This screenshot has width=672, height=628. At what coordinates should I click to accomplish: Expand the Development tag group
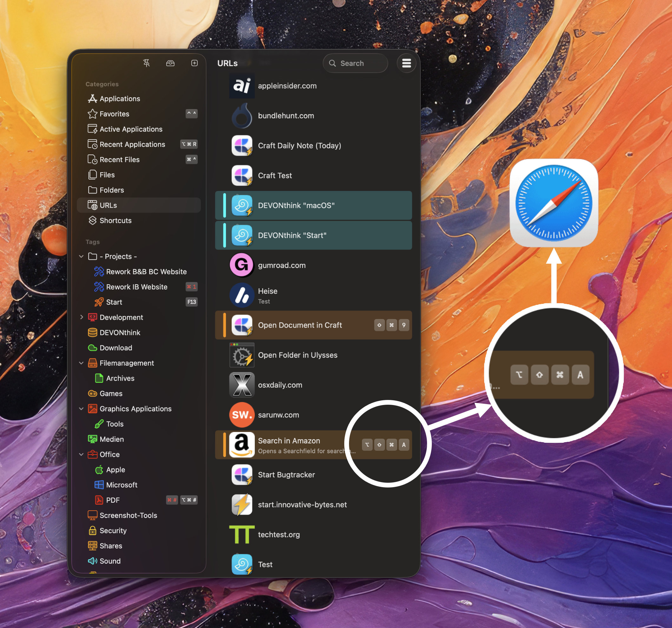81,317
